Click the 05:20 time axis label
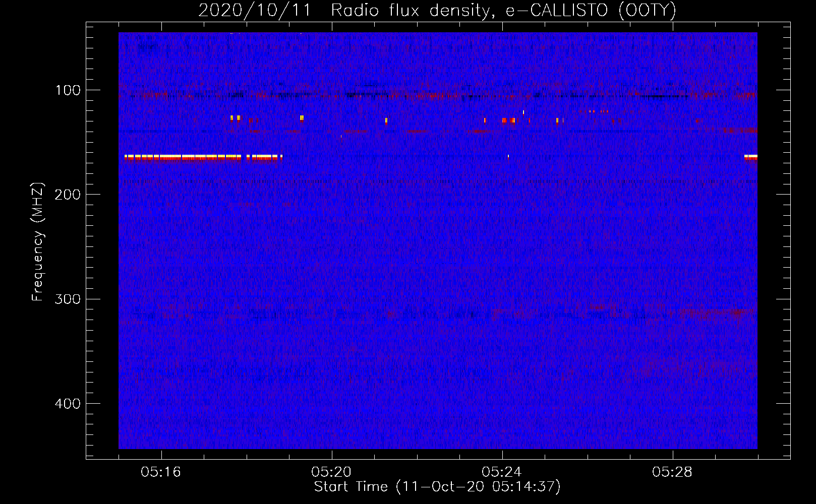The image size is (816, 504). click(x=331, y=472)
